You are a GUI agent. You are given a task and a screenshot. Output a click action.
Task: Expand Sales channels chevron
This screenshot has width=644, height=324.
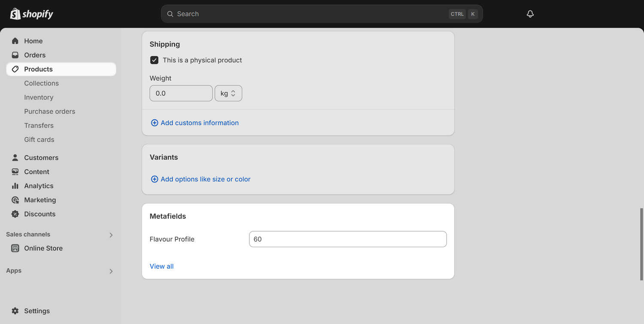111,235
